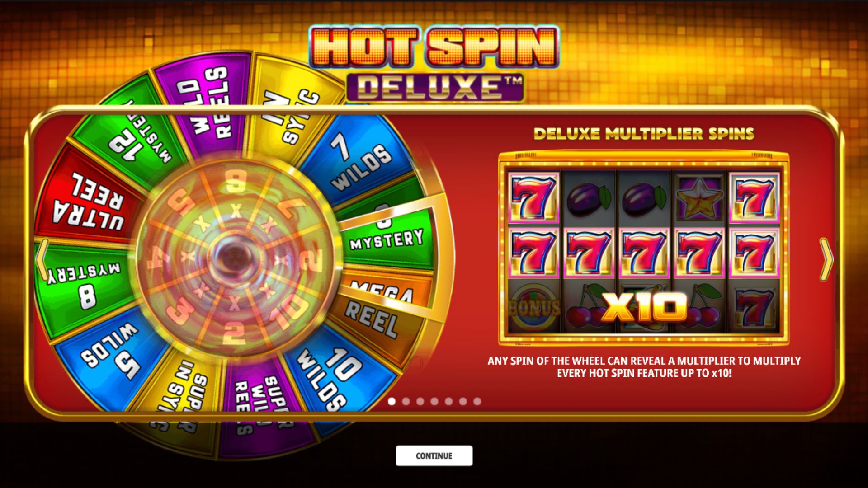Click the X10 multiplier badge
The image size is (868, 488).
click(x=644, y=307)
